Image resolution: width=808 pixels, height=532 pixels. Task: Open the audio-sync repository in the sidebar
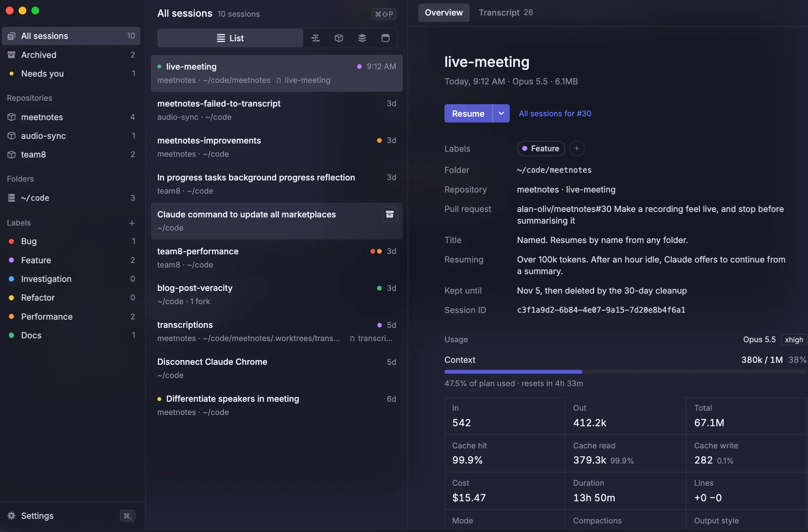point(71,136)
